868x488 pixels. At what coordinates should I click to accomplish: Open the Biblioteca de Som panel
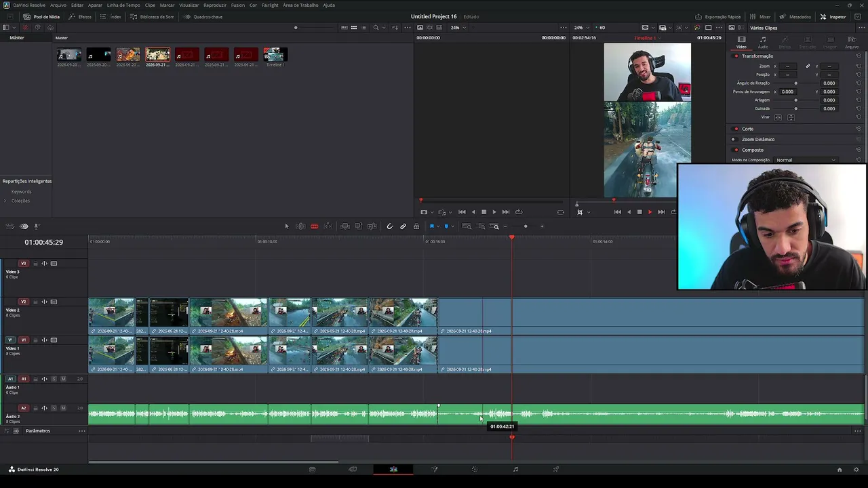[x=153, y=16]
